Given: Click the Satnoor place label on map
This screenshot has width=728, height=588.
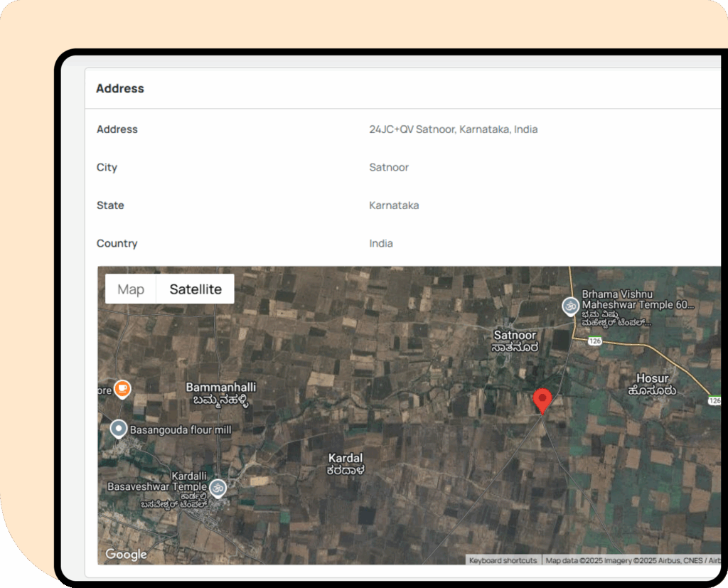Looking at the screenshot, I should 515,341.
